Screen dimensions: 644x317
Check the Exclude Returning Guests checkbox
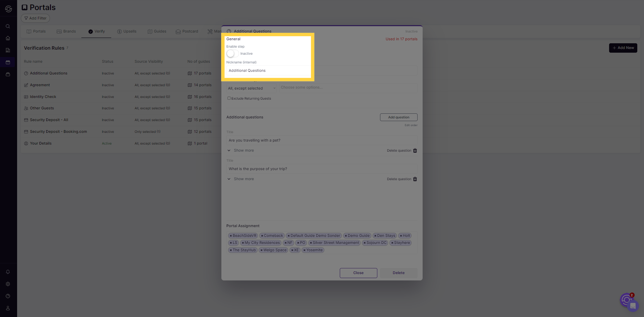[x=229, y=98]
